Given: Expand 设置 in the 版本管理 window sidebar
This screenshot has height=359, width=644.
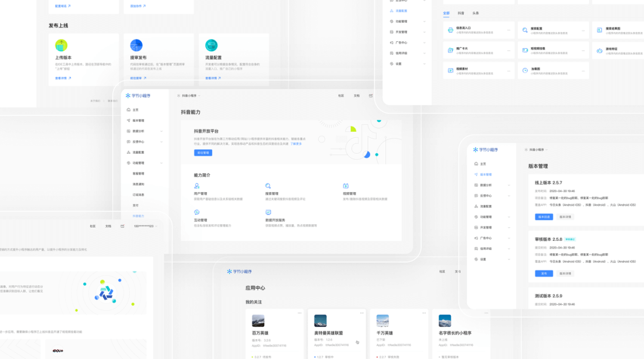Looking at the screenshot, I should (509, 259).
